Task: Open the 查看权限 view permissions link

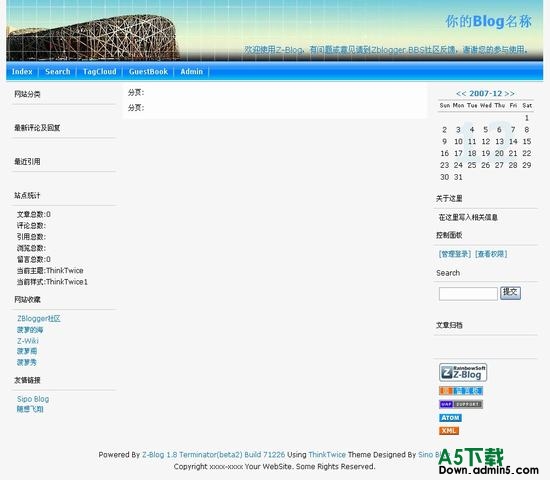Action: click(491, 254)
